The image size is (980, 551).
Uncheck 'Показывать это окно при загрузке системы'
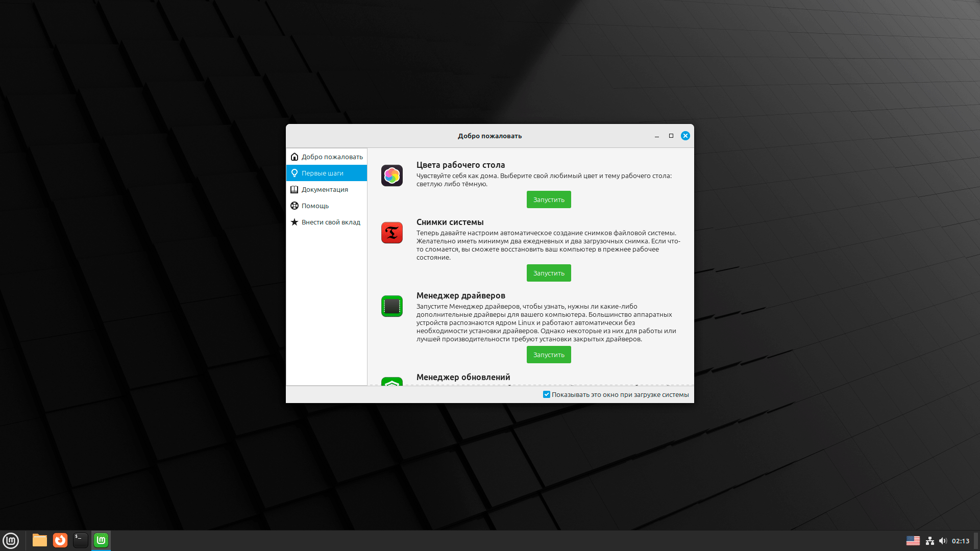(x=547, y=394)
